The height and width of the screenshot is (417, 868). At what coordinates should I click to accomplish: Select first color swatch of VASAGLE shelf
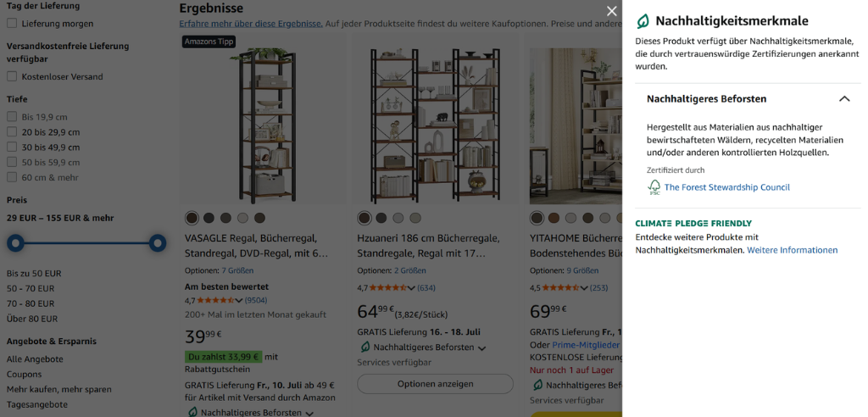point(192,218)
